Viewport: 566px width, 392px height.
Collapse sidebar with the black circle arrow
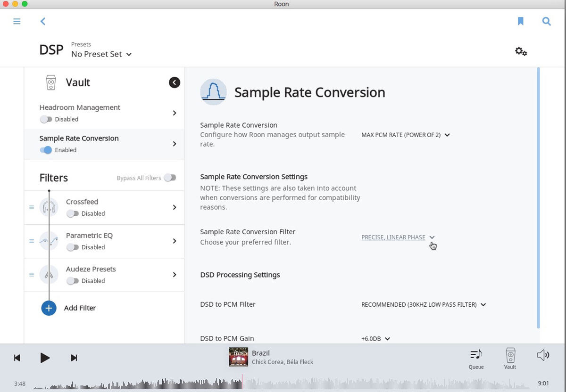[x=175, y=82]
